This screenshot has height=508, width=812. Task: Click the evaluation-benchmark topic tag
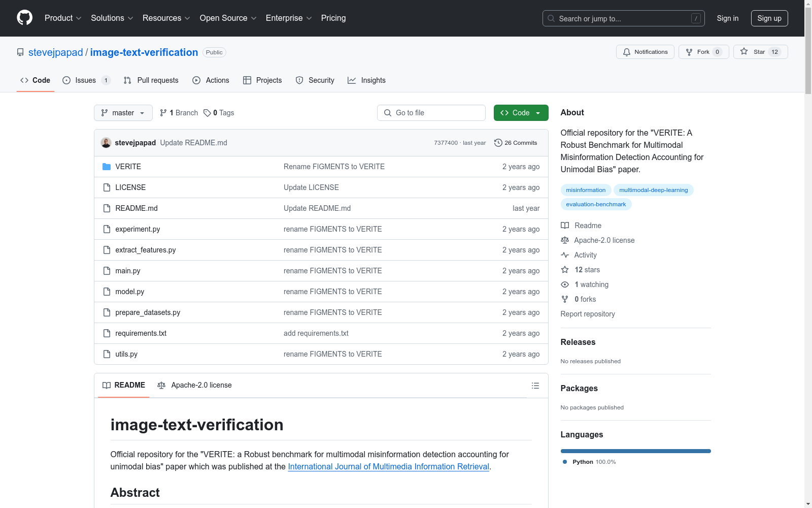596,204
